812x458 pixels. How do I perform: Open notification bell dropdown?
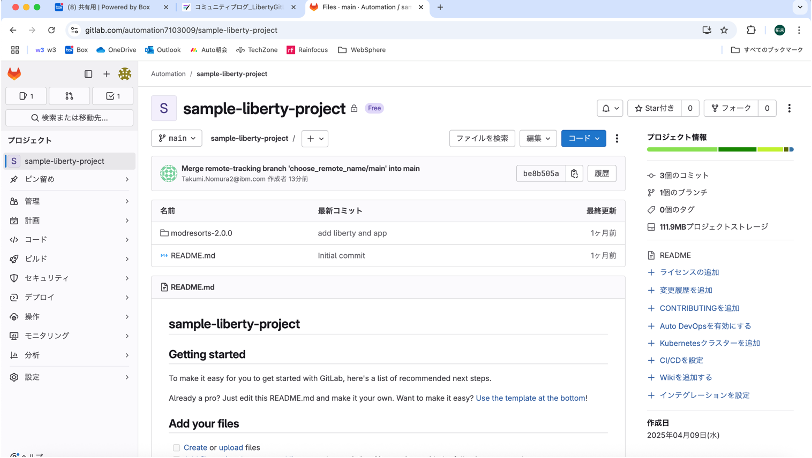(x=610, y=108)
